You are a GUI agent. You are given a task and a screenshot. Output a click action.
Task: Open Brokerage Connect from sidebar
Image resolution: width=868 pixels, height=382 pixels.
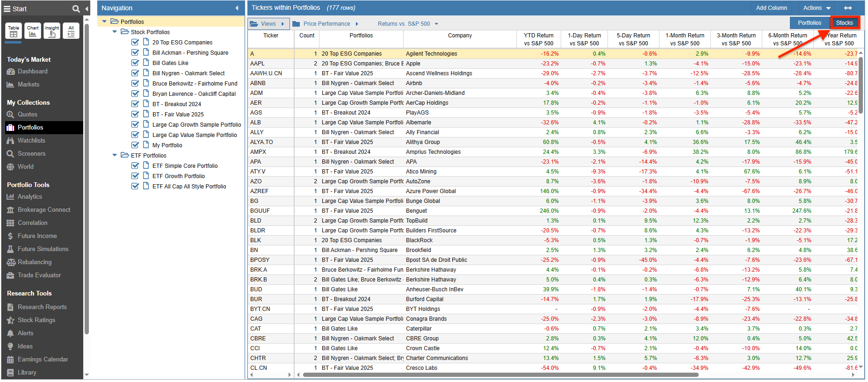[43, 210]
